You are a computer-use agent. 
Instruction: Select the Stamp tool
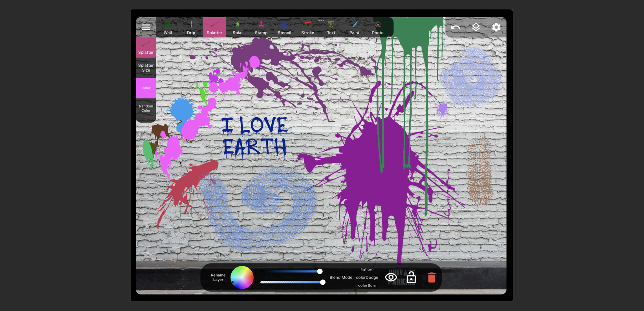[261, 27]
